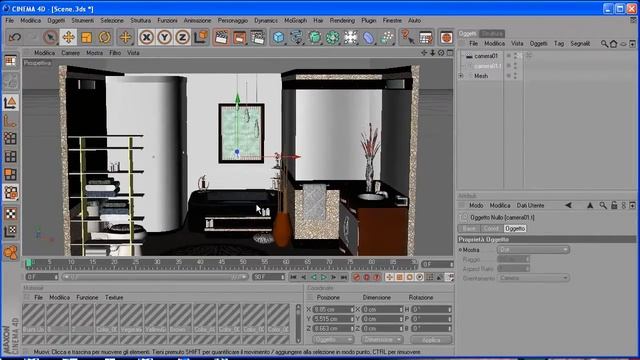
Task: Click the Object Axis L-shaped icon in the left sidebar
Action: (10, 120)
